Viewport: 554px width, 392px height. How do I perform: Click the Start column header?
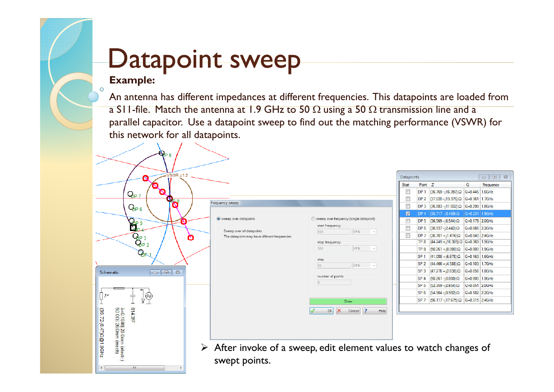[x=408, y=185]
